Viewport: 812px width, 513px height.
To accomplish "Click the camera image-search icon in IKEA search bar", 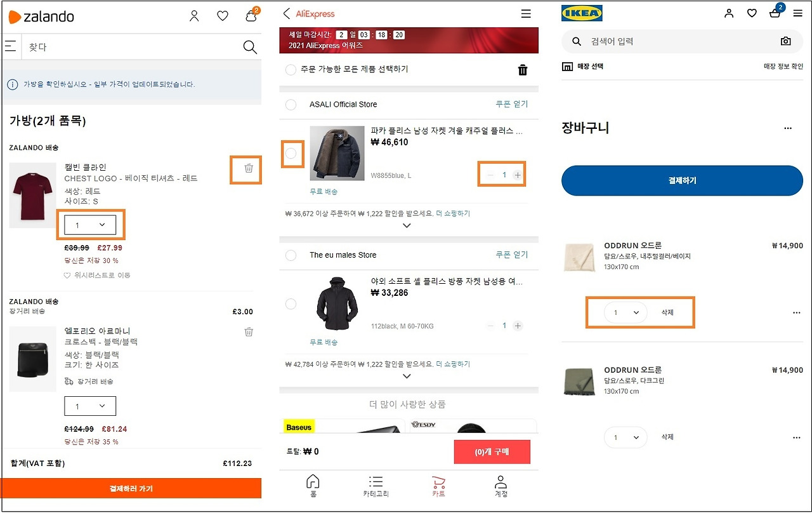I will [x=785, y=41].
